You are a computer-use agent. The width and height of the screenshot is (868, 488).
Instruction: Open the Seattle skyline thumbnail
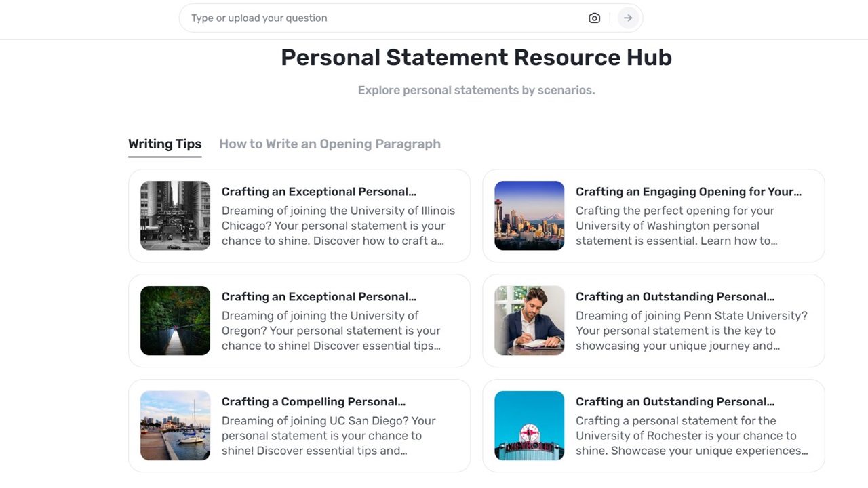529,216
